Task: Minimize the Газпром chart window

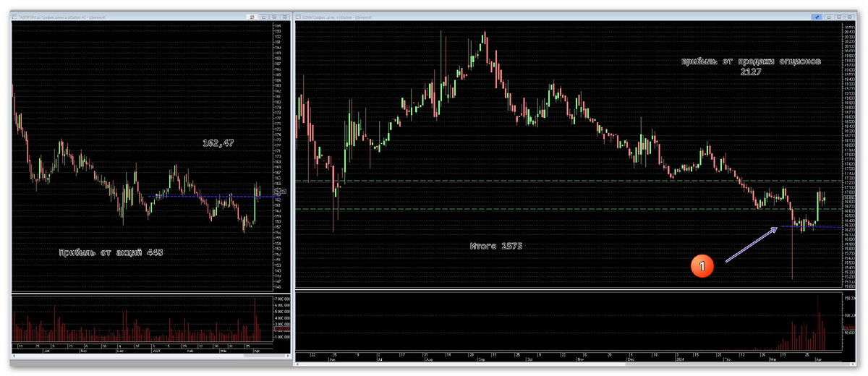Action: [263, 17]
